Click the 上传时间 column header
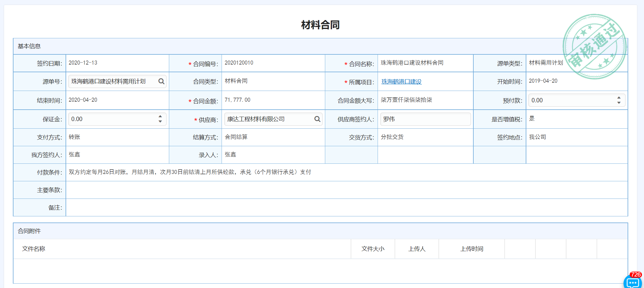Image resolution: width=644 pixels, height=288 pixels. tap(472, 249)
